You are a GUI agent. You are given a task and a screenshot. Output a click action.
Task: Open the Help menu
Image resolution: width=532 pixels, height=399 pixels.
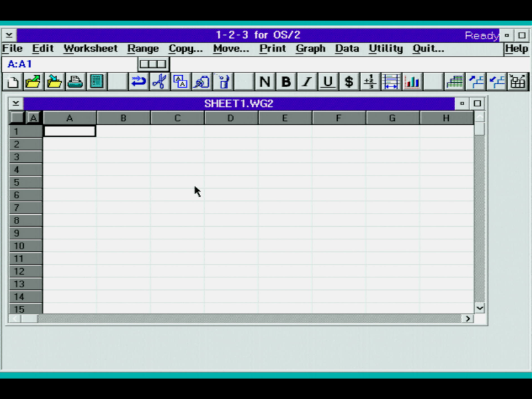click(x=517, y=49)
